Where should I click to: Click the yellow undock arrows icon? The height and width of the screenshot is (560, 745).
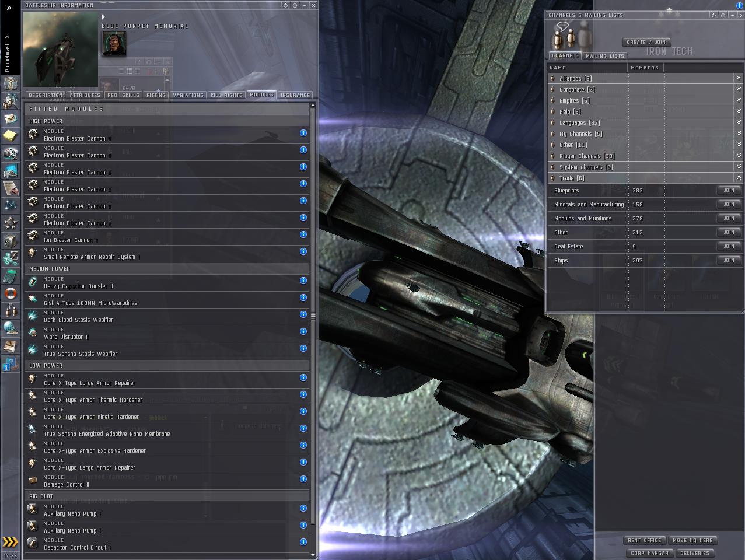[x=10, y=542]
